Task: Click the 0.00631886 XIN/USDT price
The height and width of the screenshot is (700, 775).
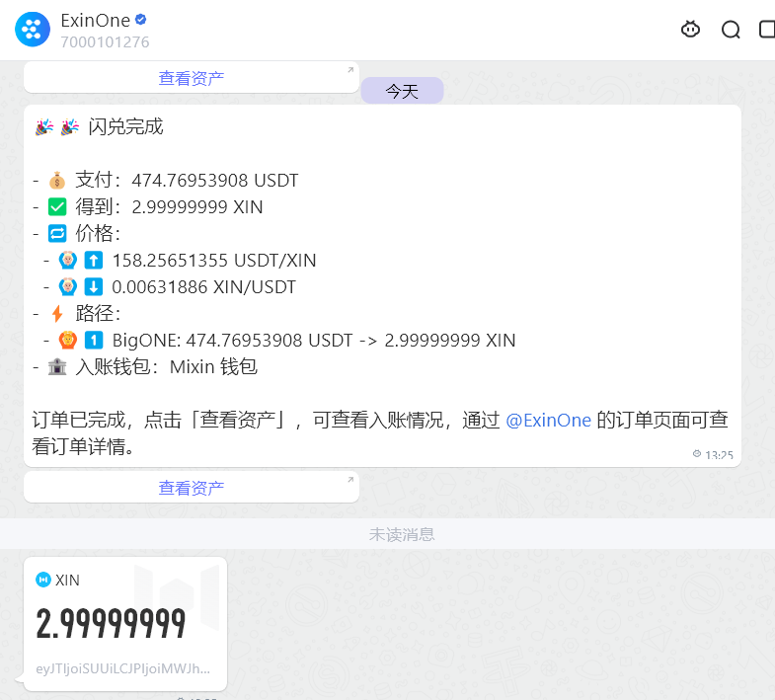Action: pos(203,286)
